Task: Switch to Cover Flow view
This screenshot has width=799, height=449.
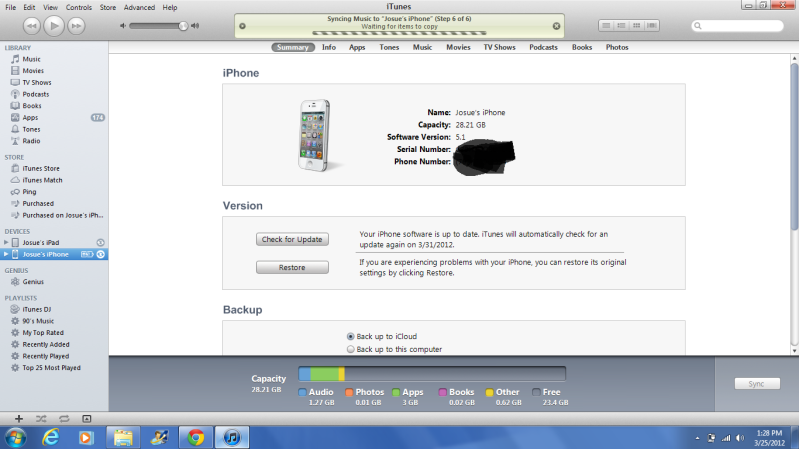Action: pos(652,25)
